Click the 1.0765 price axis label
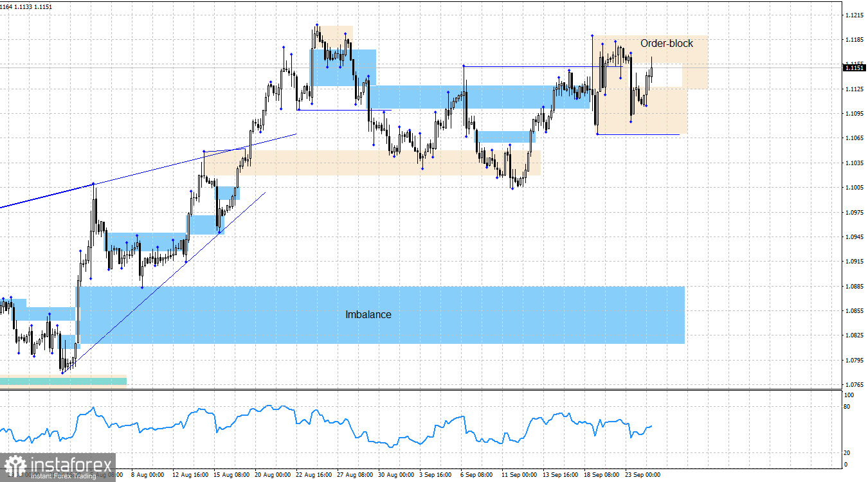Image resolution: width=868 pixels, height=482 pixels. click(x=854, y=385)
